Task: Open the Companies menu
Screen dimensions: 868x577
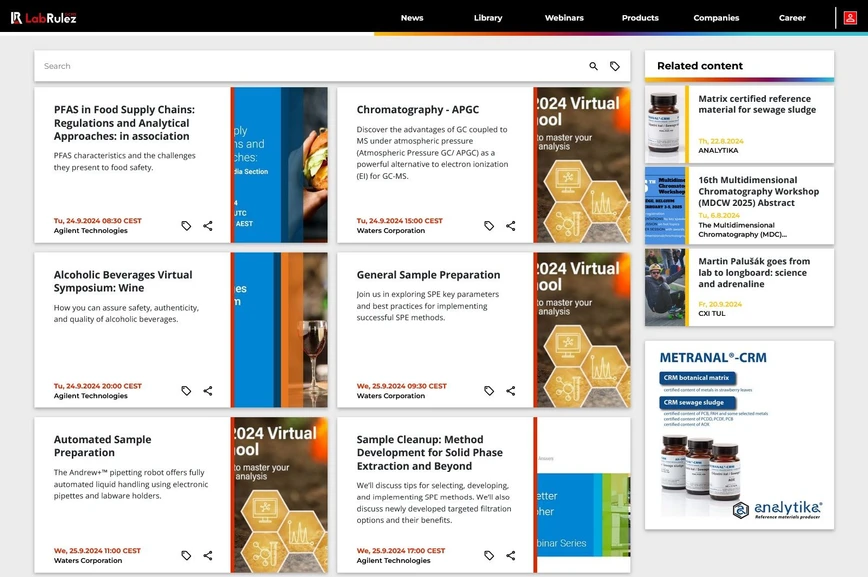Action: pos(716,18)
